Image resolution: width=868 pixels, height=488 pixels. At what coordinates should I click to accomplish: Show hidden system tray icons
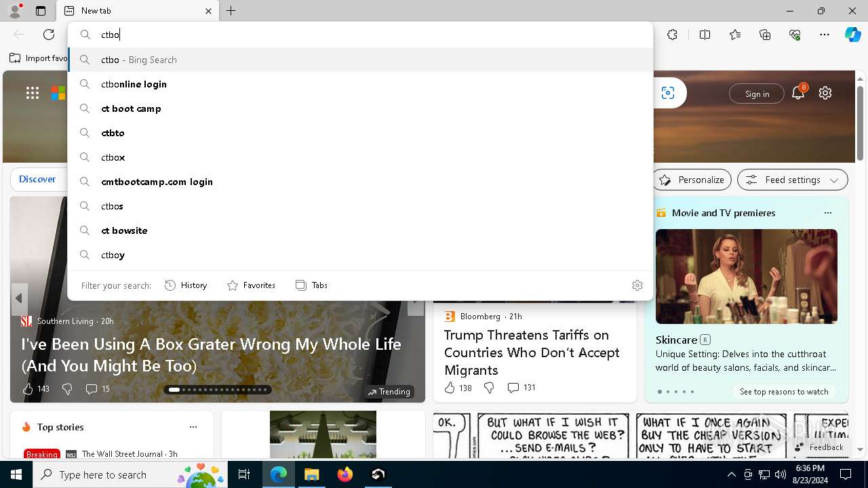(x=731, y=474)
